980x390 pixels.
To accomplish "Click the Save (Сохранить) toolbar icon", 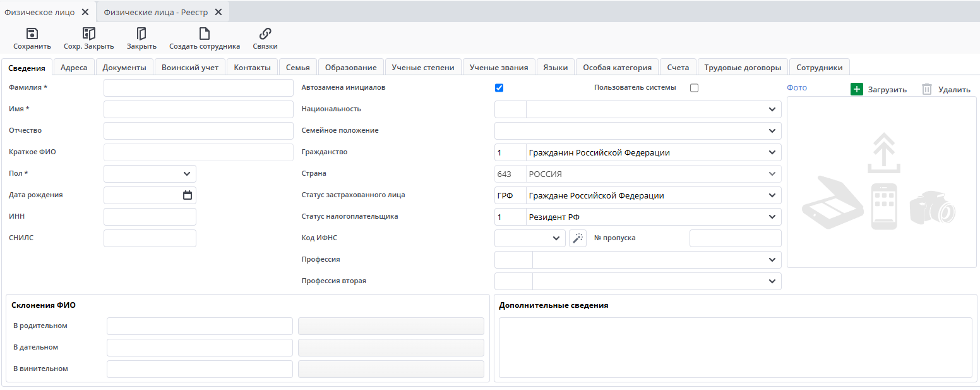I will [32, 34].
